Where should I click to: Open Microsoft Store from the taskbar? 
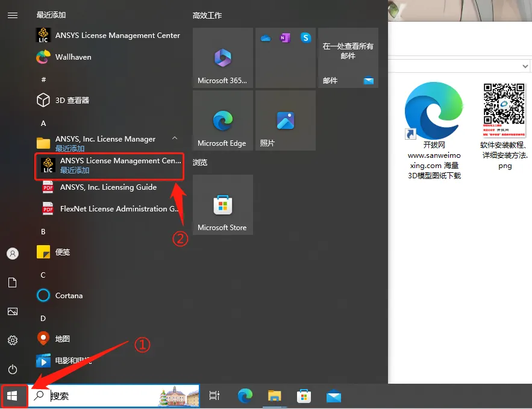[x=304, y=396]
